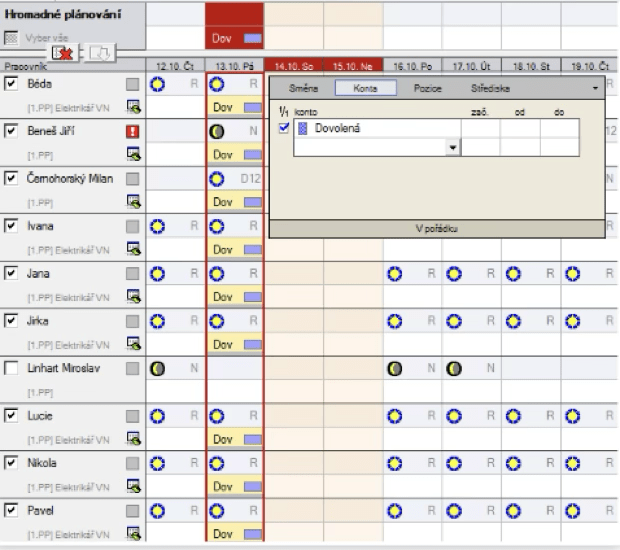The width and height of the screenshot is (620, 550).
Task: Open Ivana's plan detail icon
Action: [134, 249]
